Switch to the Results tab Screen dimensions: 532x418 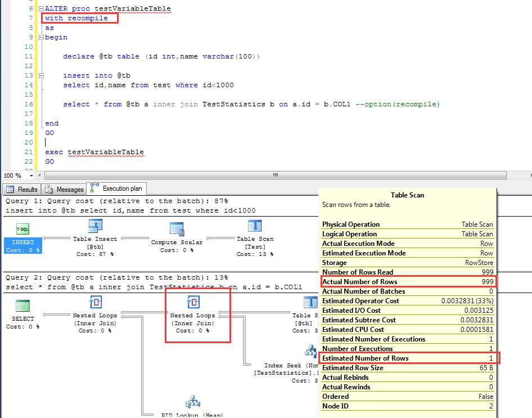[x=22, y=190]
